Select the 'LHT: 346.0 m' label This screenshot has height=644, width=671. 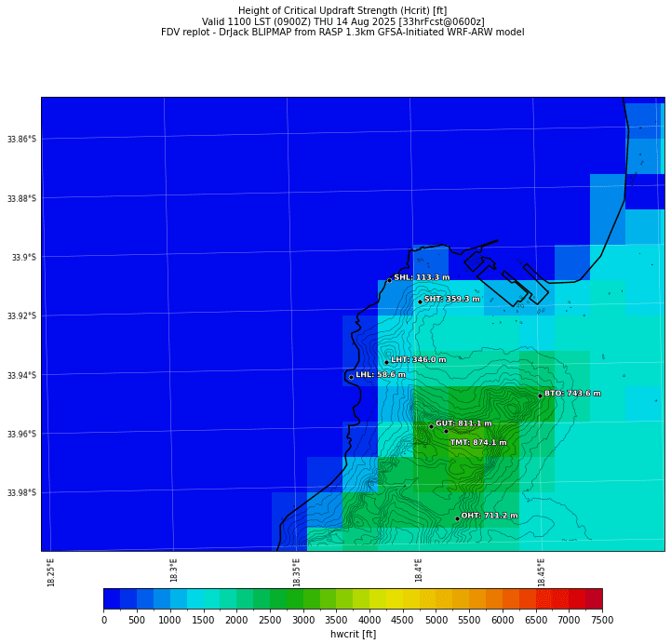click(418, 359)
